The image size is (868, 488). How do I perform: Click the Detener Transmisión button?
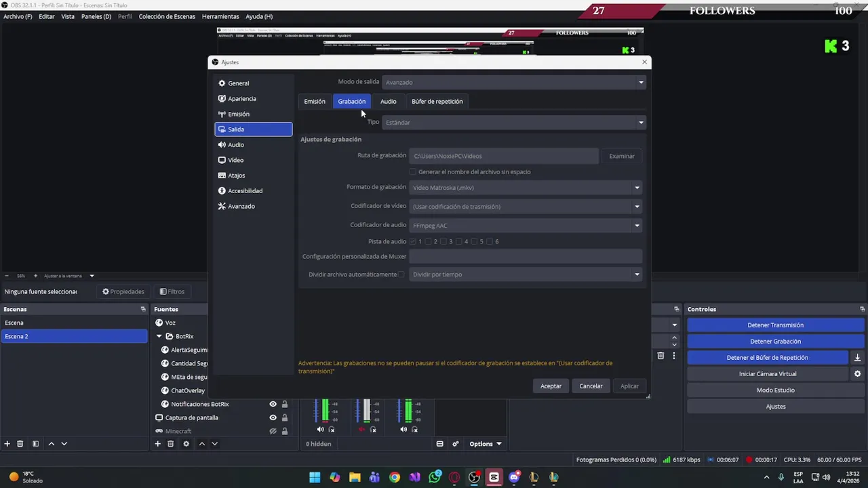tap(775, 325)
